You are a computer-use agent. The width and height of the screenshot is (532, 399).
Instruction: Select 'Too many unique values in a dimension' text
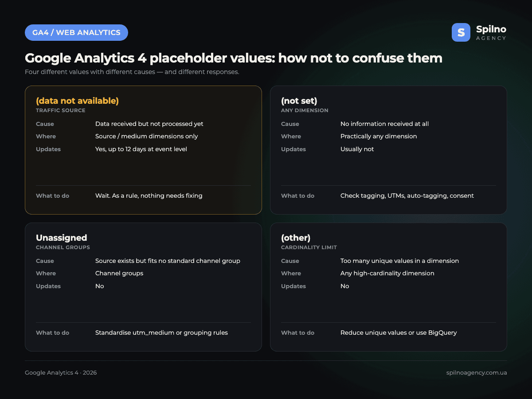(x=399, y=261)
